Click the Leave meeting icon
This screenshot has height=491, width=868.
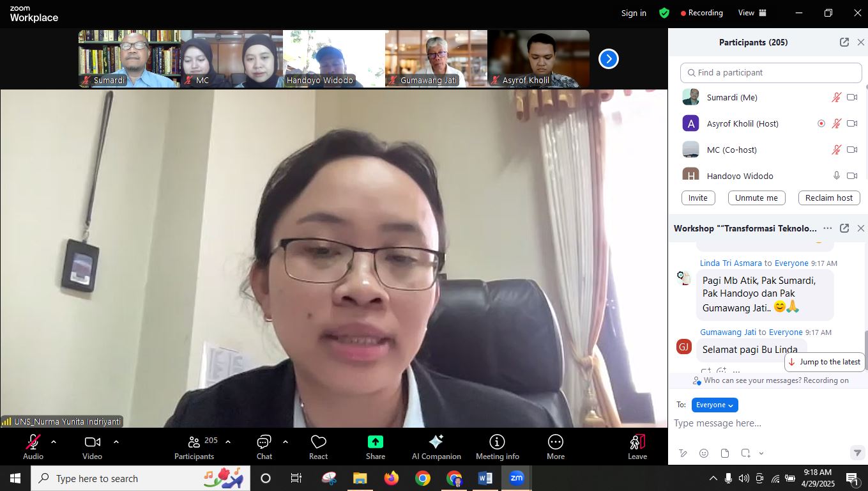click(x=637, y=442)
